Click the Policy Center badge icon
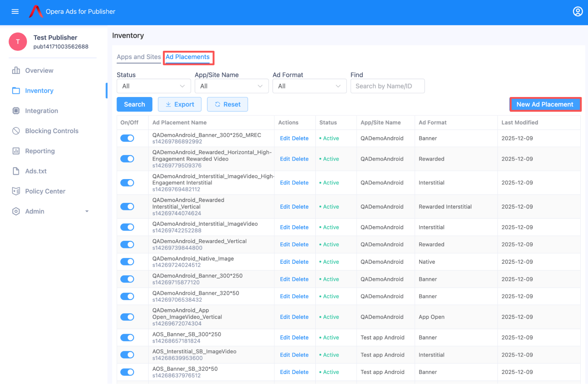 [16, 191]
